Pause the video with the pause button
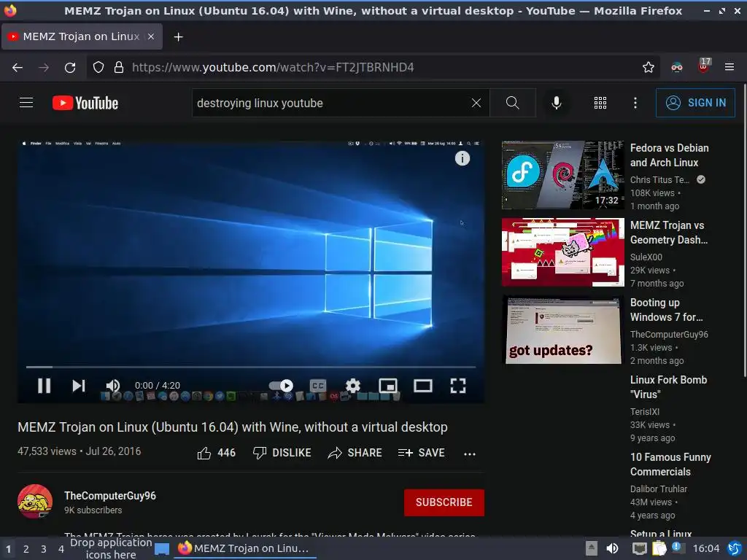The image size is (747, 560). click(44, 386)
